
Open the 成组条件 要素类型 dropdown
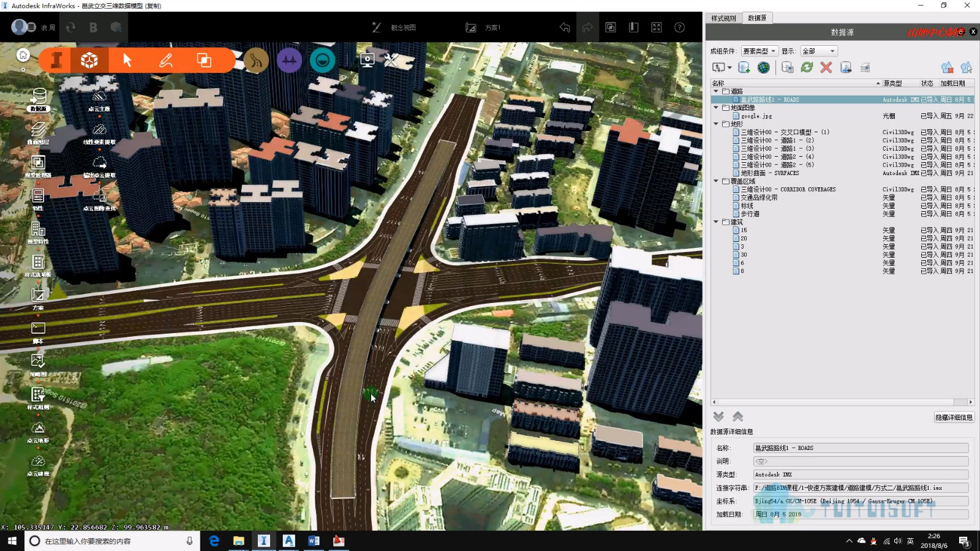[x=759, y=51]
